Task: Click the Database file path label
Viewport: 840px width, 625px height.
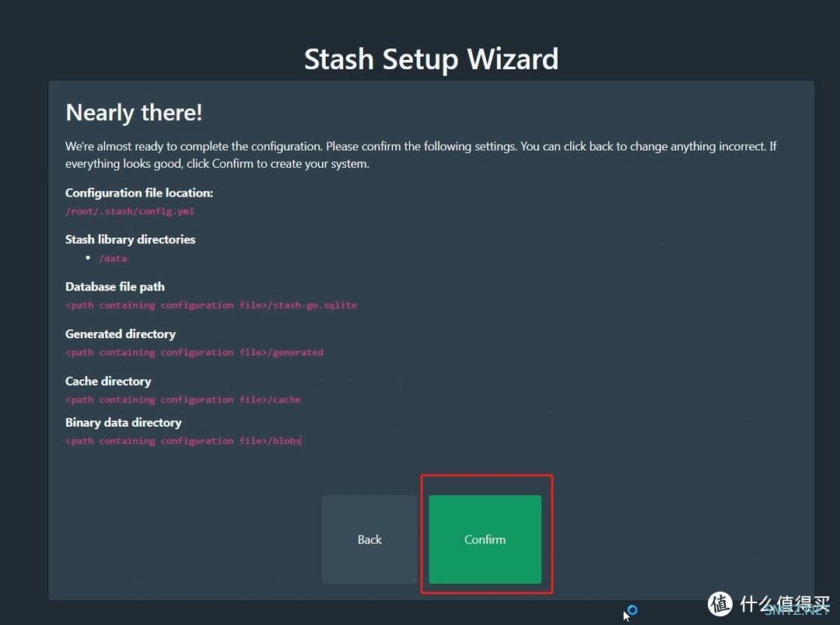Action: [x=115, y=287]
